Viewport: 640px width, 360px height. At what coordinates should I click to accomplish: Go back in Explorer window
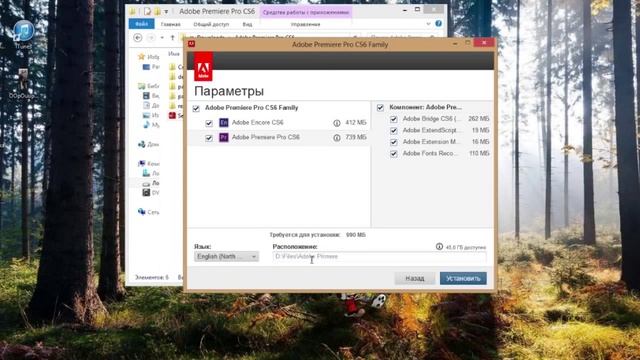click(138, 38)
